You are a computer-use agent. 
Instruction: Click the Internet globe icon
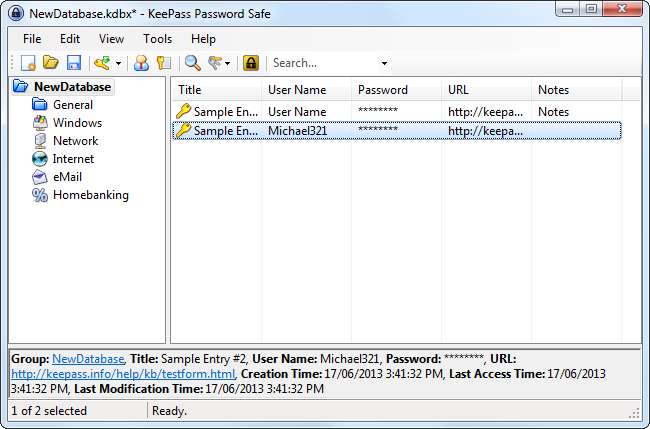click(40, 159)
